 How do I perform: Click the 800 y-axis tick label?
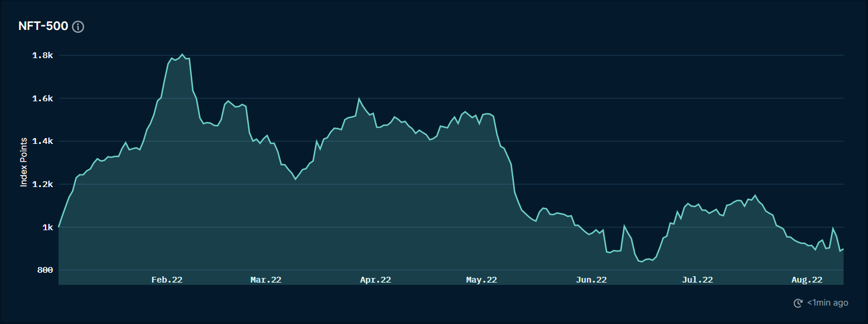[45, 270]
